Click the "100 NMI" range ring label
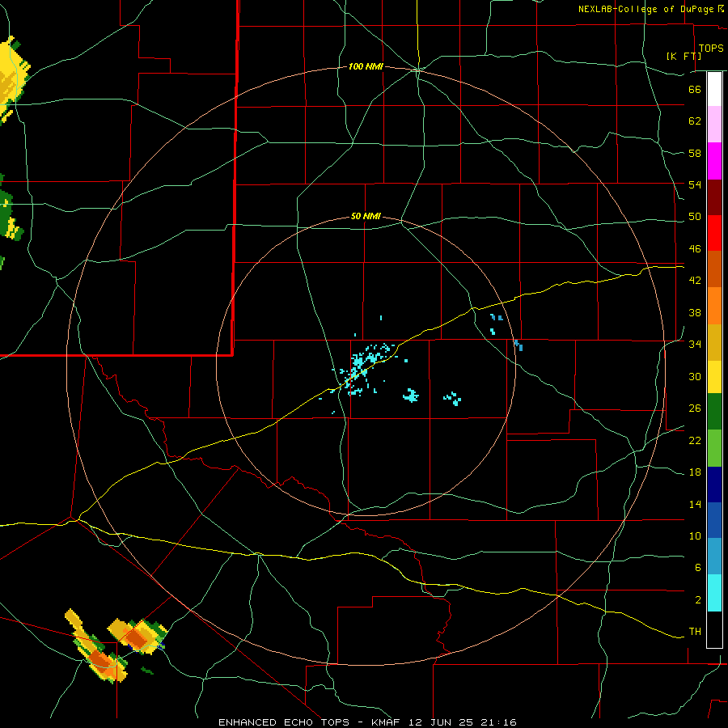The width and height of the screenshot is (728, 728). pyautogui.click(x=366, y=67)
